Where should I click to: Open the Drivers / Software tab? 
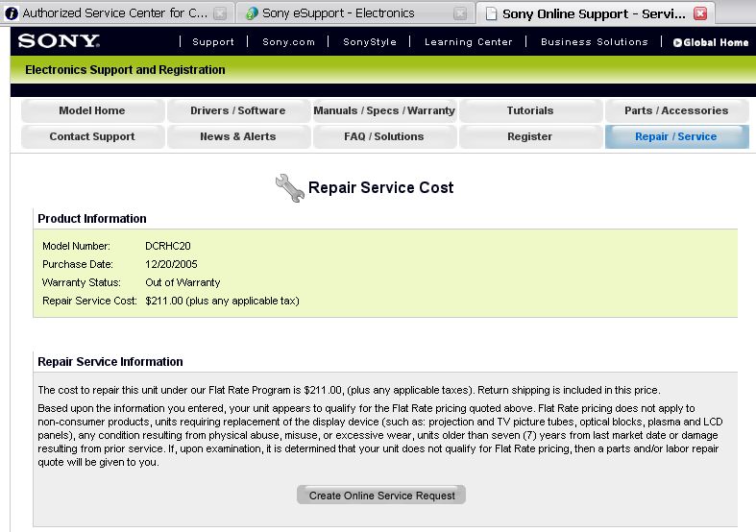[x=237, y=110]
